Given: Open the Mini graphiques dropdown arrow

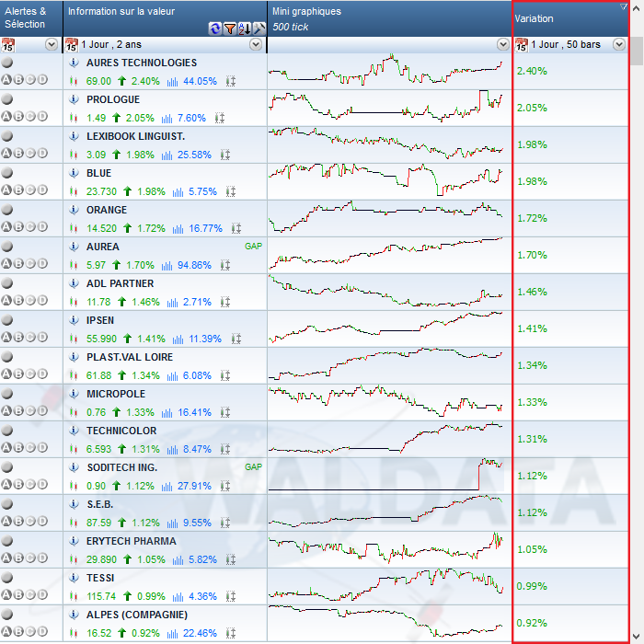Looking at the screenshot, I should click(503, 44).
